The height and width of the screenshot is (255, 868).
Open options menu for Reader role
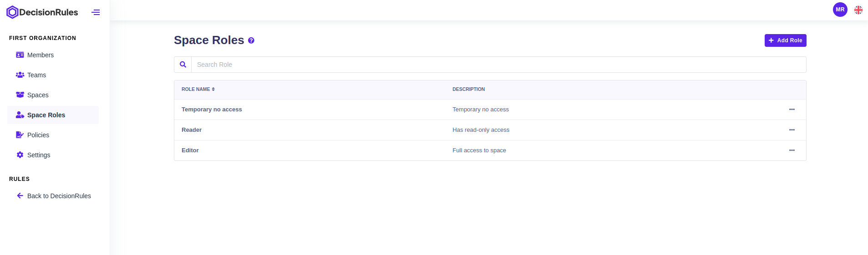(x=792, y=130)
